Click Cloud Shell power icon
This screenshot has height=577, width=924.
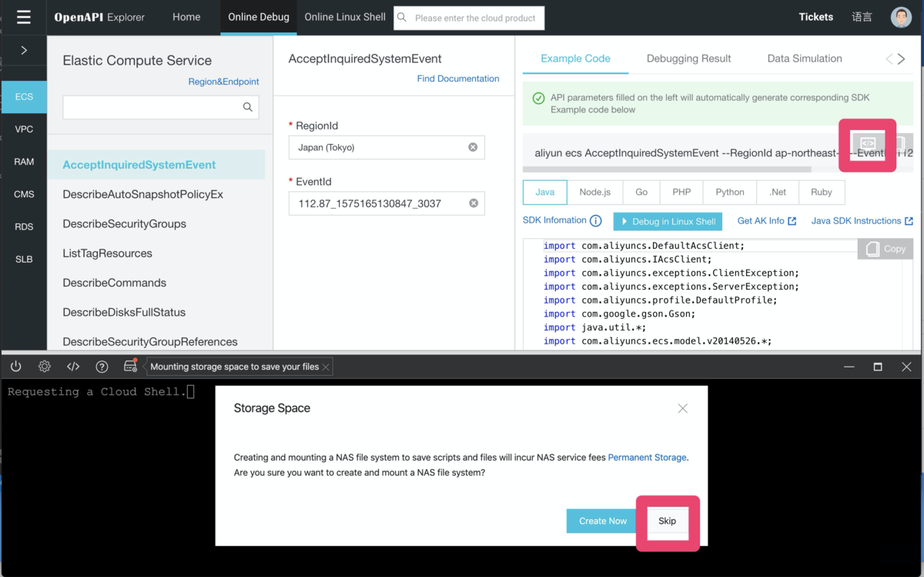pos(15,367)
